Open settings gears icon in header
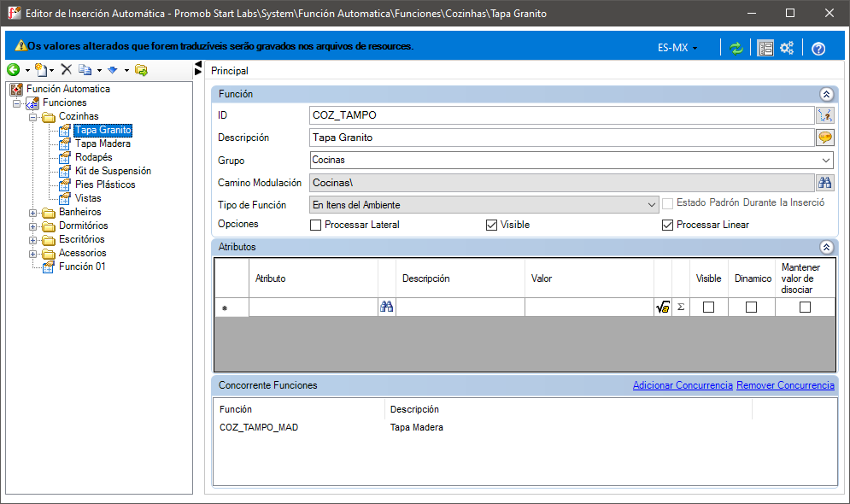Screen dimensions: 850x504 click(787, 48)
